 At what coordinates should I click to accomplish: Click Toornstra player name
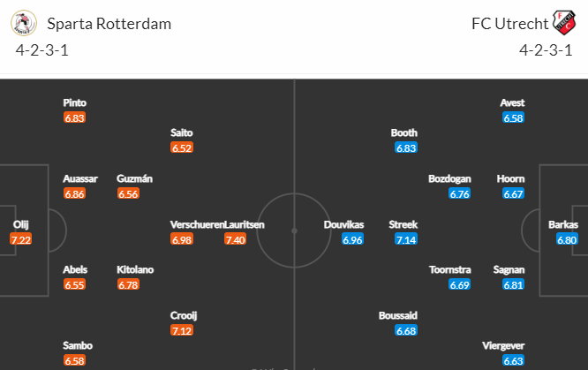[x=450, y=269]
